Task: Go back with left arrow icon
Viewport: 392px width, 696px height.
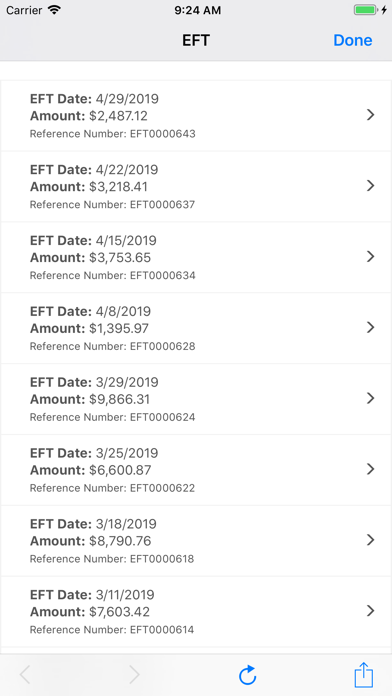Action: tap(25, 675)
